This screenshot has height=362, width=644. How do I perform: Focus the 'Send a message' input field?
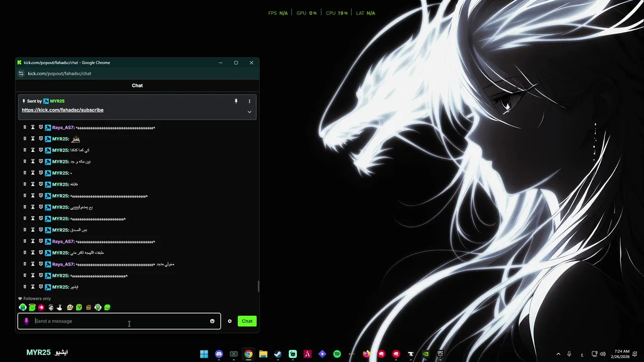click(119, 321)
